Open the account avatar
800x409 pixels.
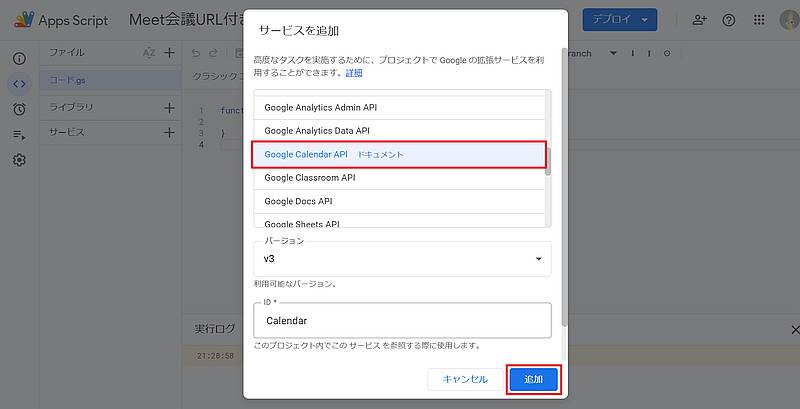click(x=789, y=20)
